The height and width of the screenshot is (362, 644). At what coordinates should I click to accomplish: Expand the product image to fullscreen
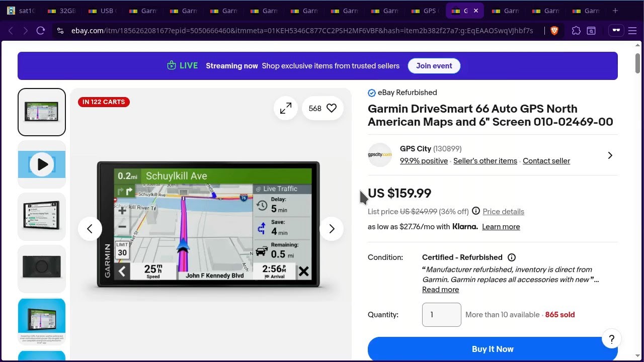pos(286,108)
